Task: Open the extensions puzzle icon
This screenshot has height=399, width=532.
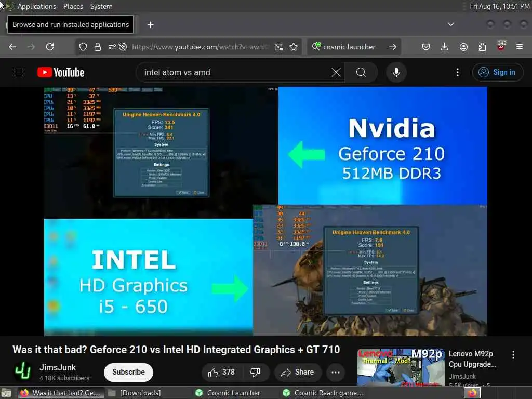Action: pos(482,47)
